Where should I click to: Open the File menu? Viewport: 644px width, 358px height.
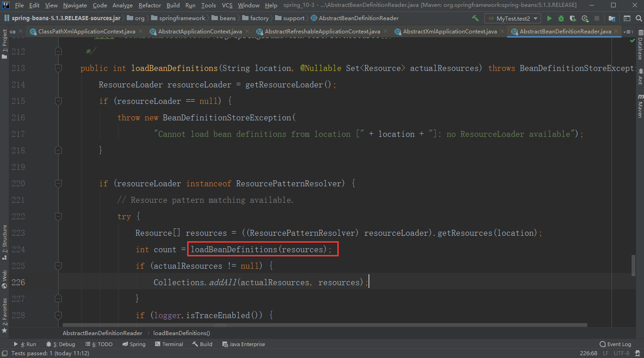(x=19, y=5)
